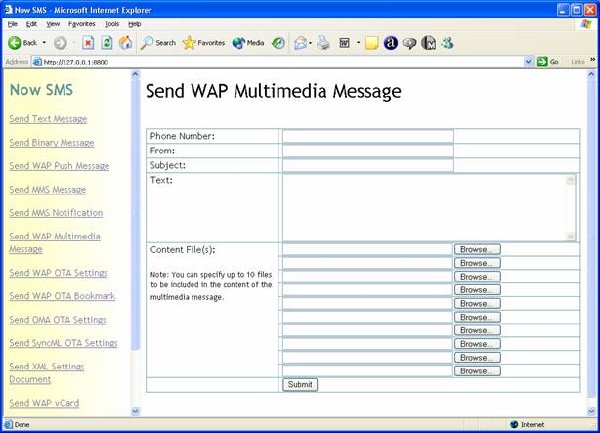Open the Media pane toolbar button
Viewport: 600px width, 433px height.
pyautogui.click(x=248, y=43)
